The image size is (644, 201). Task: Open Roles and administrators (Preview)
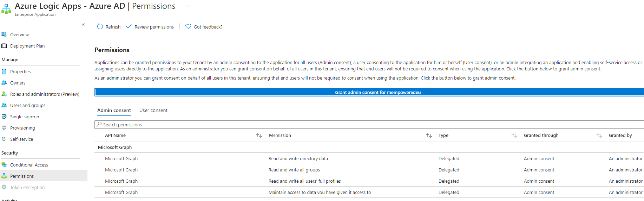[45, 94]
